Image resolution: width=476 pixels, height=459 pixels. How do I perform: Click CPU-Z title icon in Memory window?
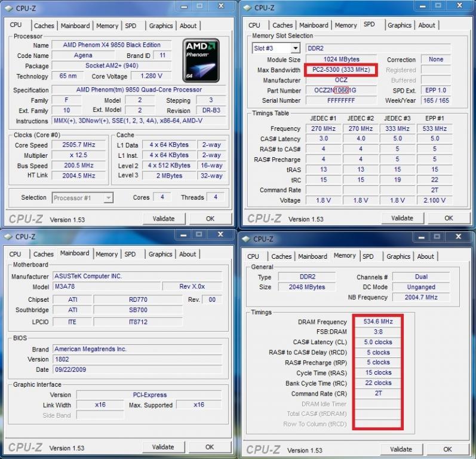tap(247, 239)
